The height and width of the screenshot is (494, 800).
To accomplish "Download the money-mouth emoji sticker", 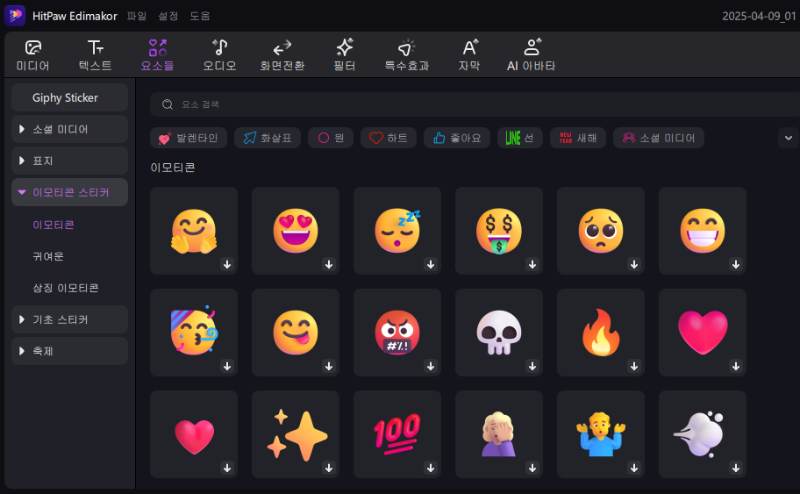I will point(532,264).
